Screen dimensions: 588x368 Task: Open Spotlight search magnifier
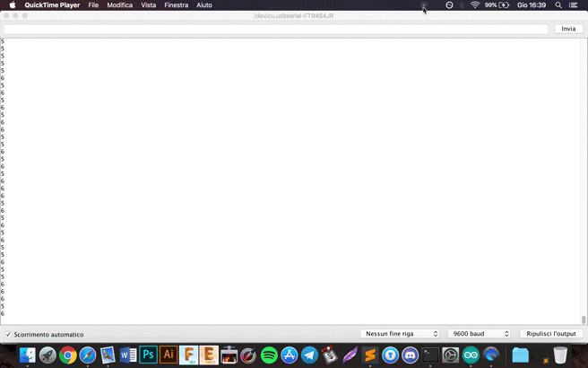(558, 5)
